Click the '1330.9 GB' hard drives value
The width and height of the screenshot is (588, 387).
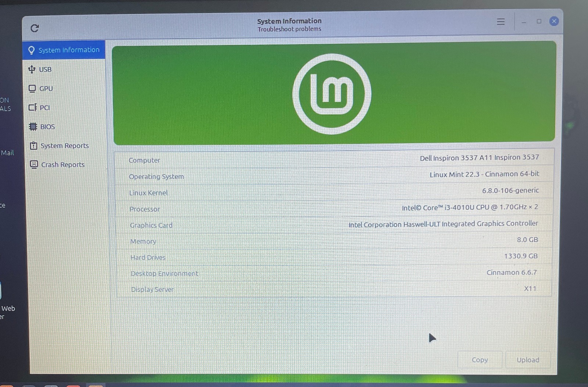[521, 256]
